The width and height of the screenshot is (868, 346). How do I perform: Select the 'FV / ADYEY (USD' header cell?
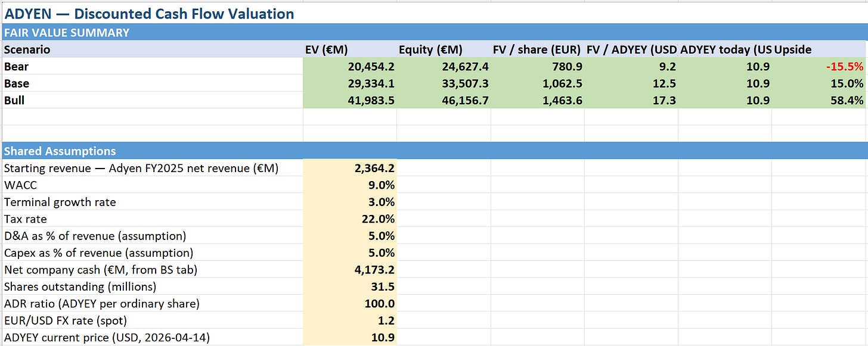[x=631, y=49]
